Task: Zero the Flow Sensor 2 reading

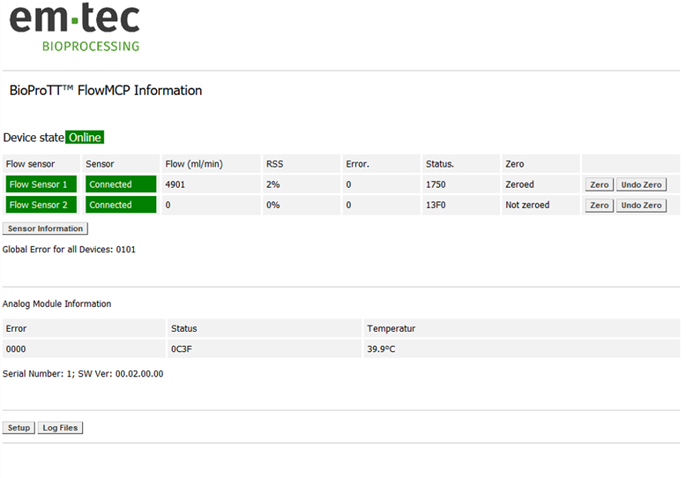Action: [598, 205]
